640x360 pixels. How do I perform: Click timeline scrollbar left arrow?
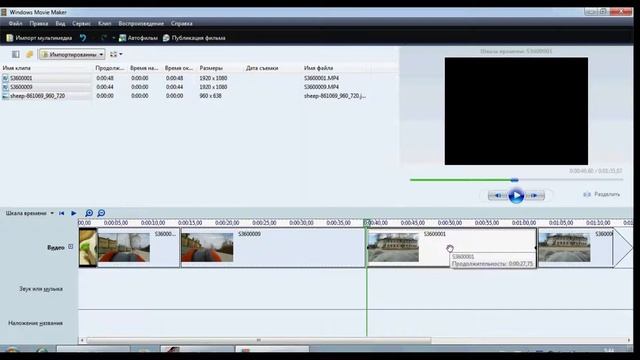(x=82, y=340)
